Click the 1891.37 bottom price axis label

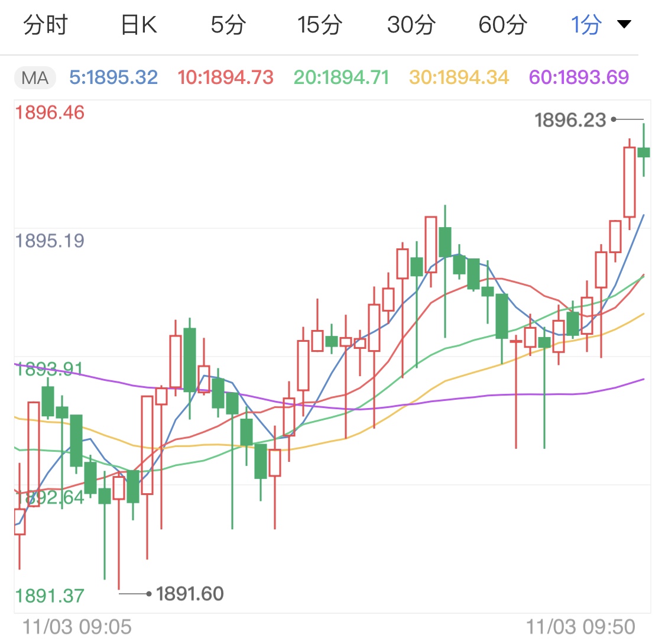50,596
